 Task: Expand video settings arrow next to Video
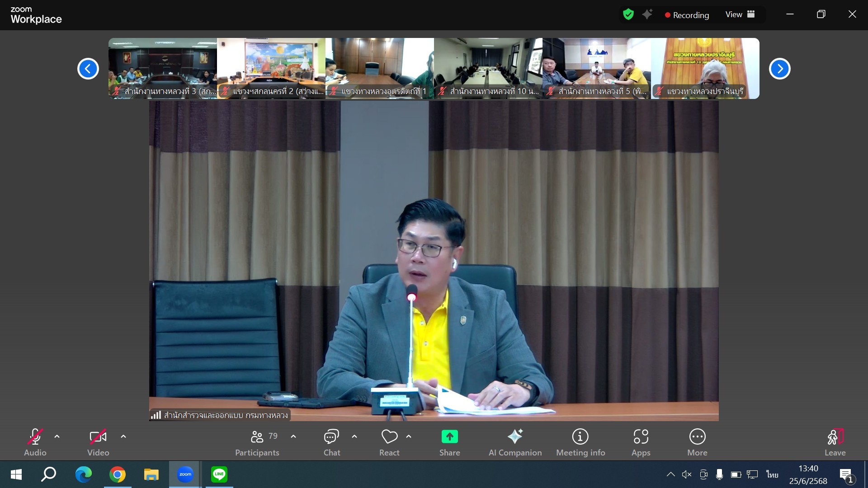click(x=123, y=436)
